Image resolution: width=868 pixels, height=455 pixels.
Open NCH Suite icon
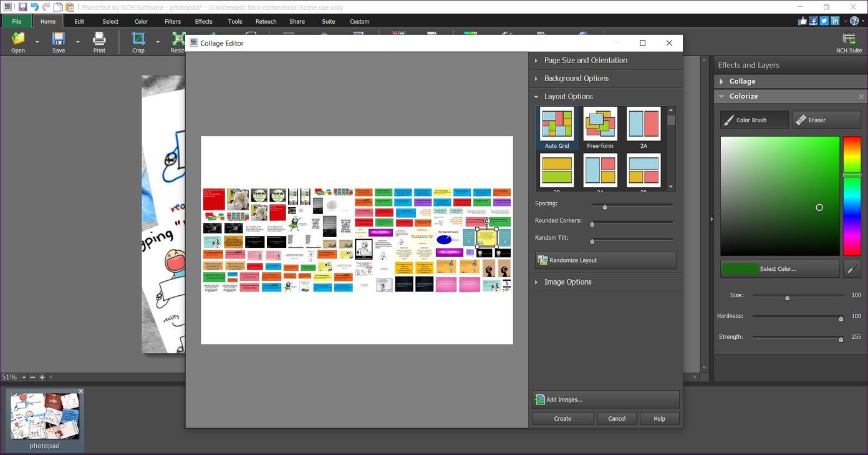[849, 42]
